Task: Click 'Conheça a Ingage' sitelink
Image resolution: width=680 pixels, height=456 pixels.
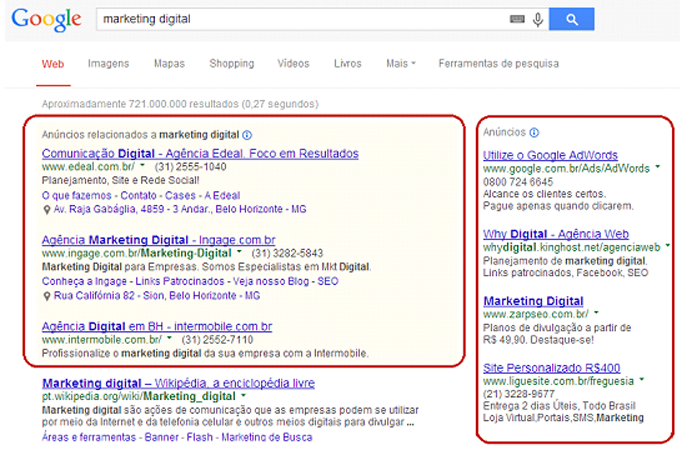Action: [x=84, y=282]
